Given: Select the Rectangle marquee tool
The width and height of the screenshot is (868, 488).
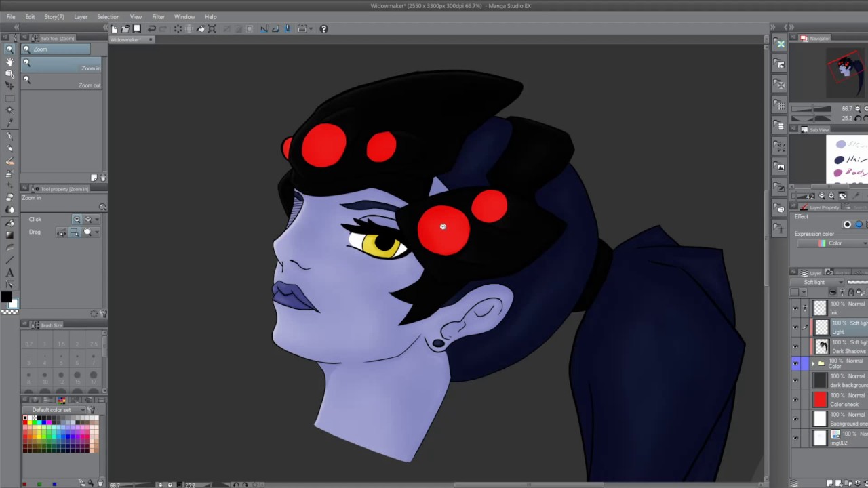Looking at the screenshot, I should (x=9, y=98).
